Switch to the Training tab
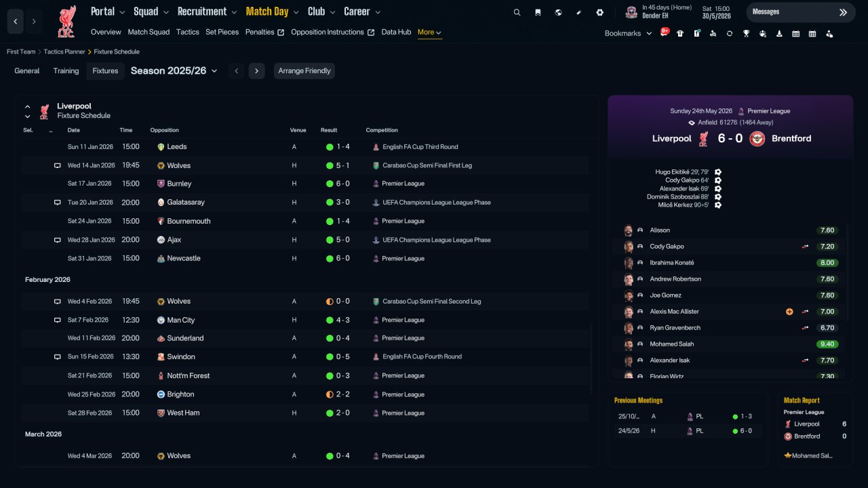This screenshot has width=868, height=488. click(66, 71)
